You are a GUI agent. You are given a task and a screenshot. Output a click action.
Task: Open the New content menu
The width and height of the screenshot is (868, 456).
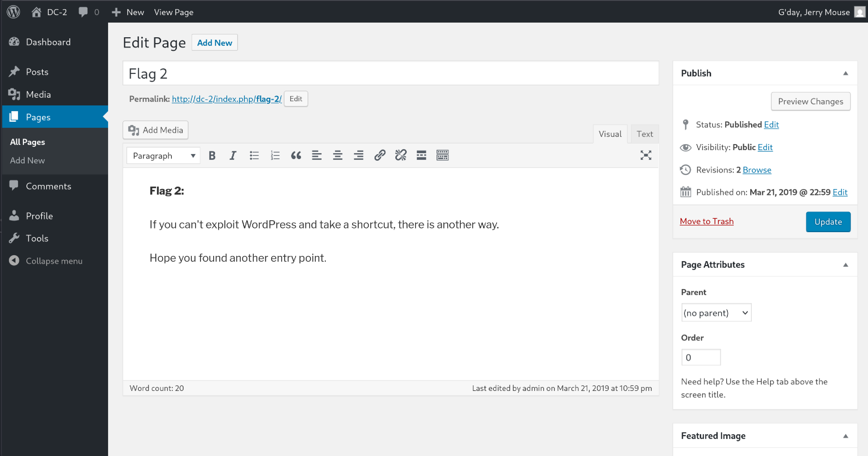click(x=128, y=12)
